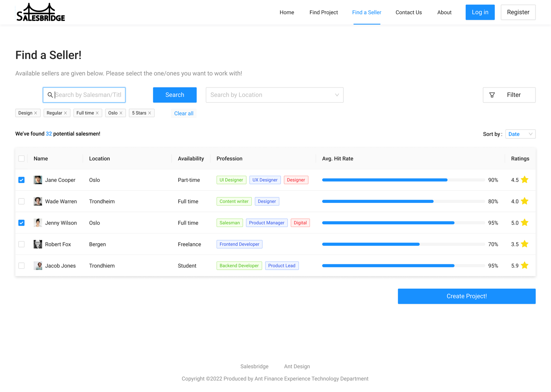
Task: Open the Ant Design footer link
Action: pos(297,367)
